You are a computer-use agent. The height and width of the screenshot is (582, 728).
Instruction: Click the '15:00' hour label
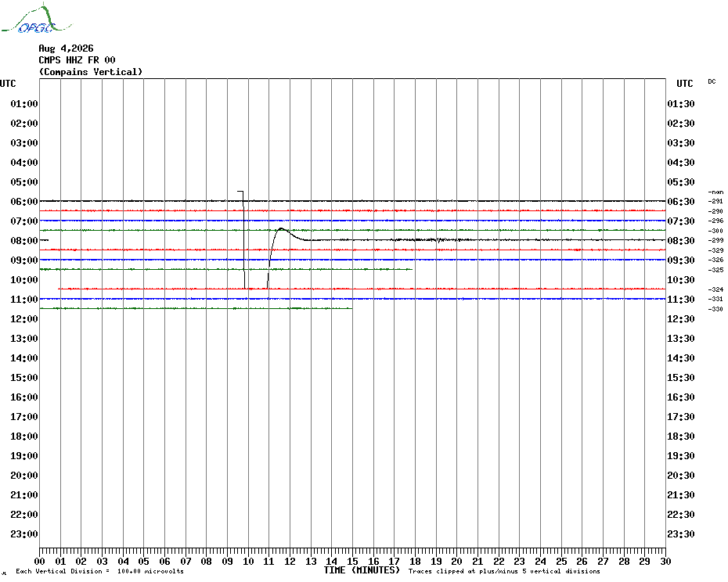pos(24,377)
